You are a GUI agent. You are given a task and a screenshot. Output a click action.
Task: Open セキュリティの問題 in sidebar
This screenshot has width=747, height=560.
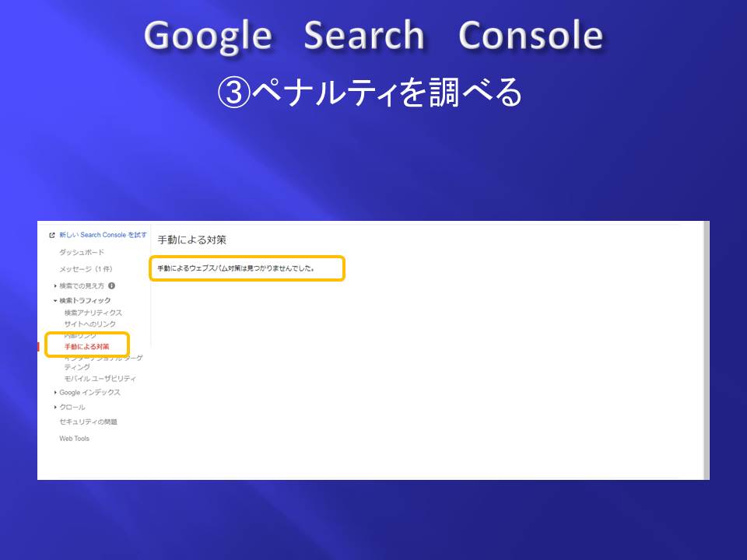pyautogui.click(x=88, y=422)
